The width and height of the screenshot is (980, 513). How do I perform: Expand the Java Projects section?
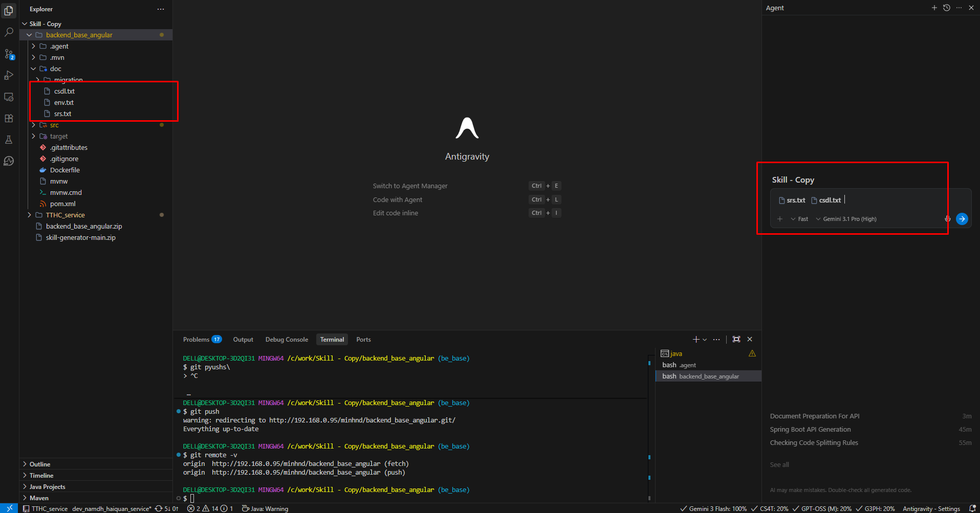point(47,487)
